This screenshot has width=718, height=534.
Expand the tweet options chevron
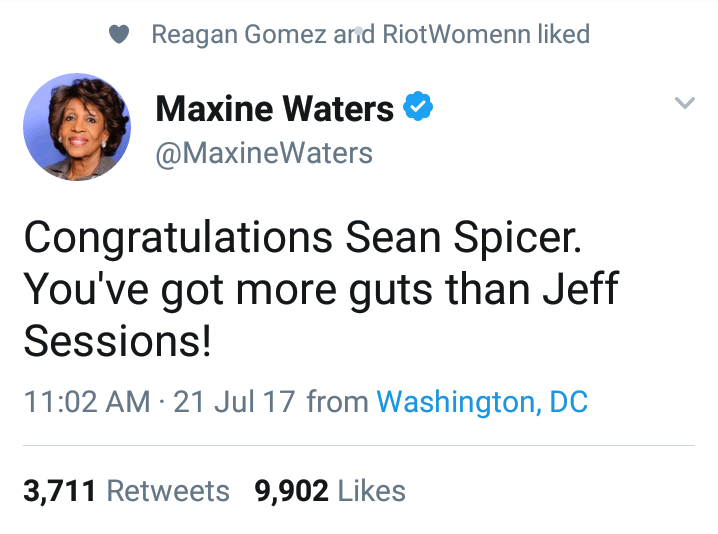point(685,103)
